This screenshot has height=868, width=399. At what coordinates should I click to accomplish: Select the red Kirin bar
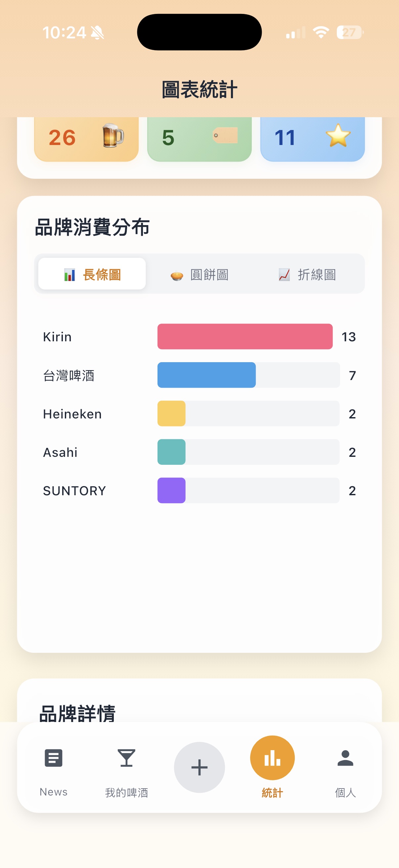[245, 337]
